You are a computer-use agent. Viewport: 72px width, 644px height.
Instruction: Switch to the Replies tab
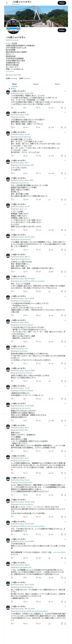coord(36,84)
